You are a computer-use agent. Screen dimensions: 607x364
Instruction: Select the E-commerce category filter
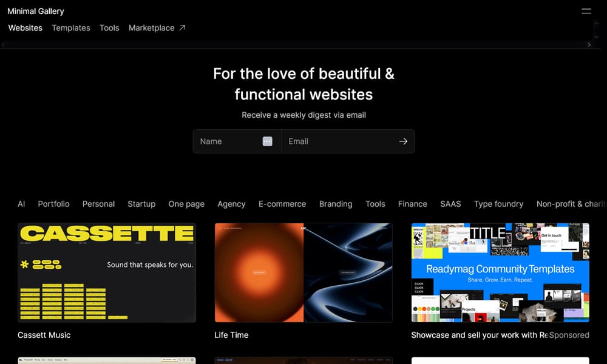coord(282,204)
